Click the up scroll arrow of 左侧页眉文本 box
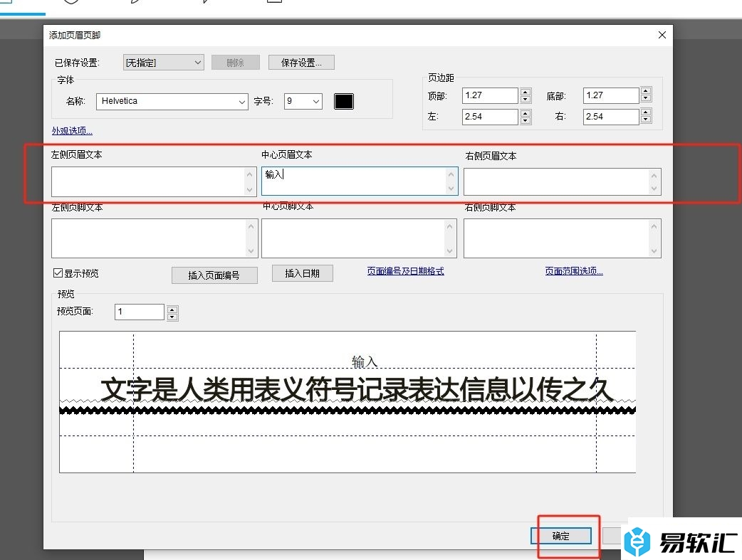Image resolution: width=742 pixels, height=560 pixels. [x=250, y=174]
